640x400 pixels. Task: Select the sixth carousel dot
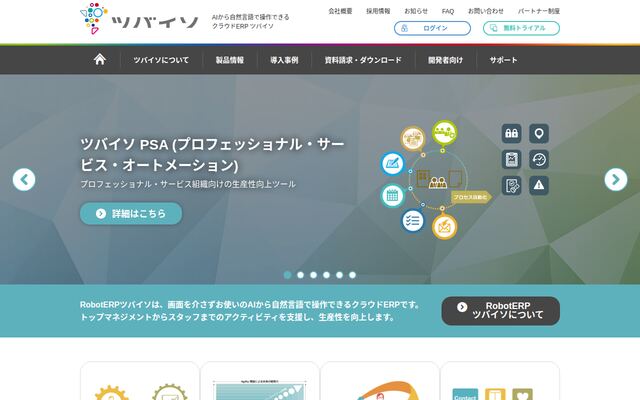click(353, 275)
